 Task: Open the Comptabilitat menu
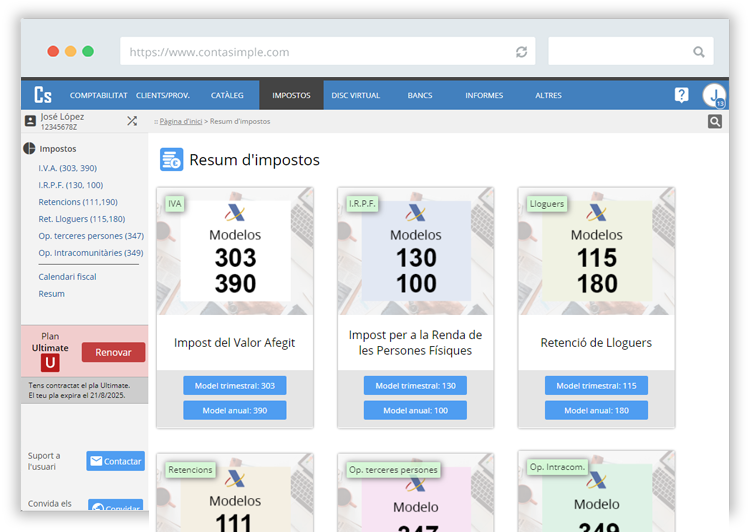(99, 95)
